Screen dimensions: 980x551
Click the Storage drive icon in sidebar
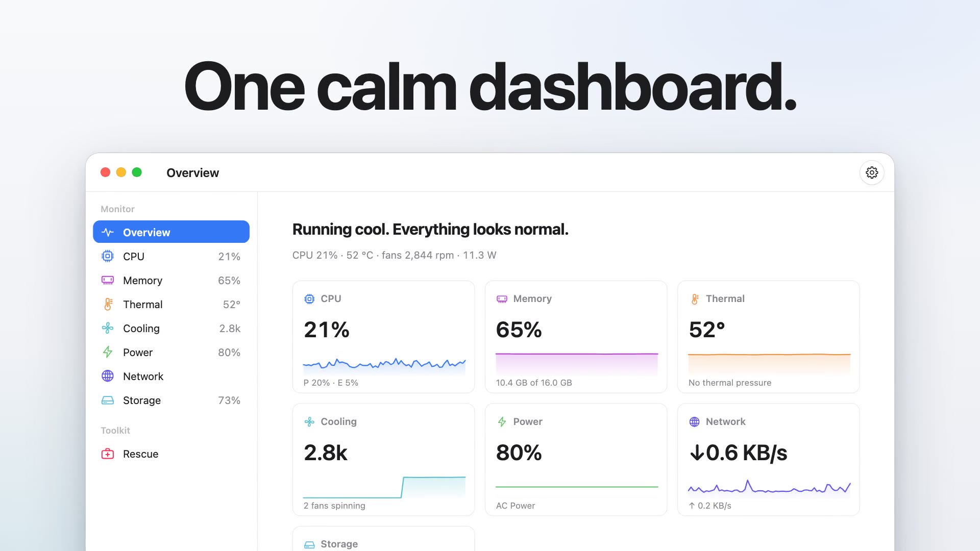(x=108, y=400)
